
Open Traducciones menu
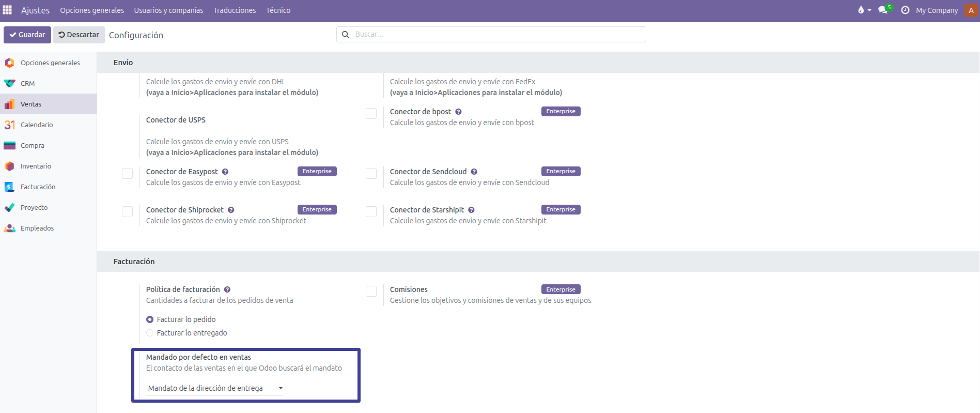click(x=235, y=10)
